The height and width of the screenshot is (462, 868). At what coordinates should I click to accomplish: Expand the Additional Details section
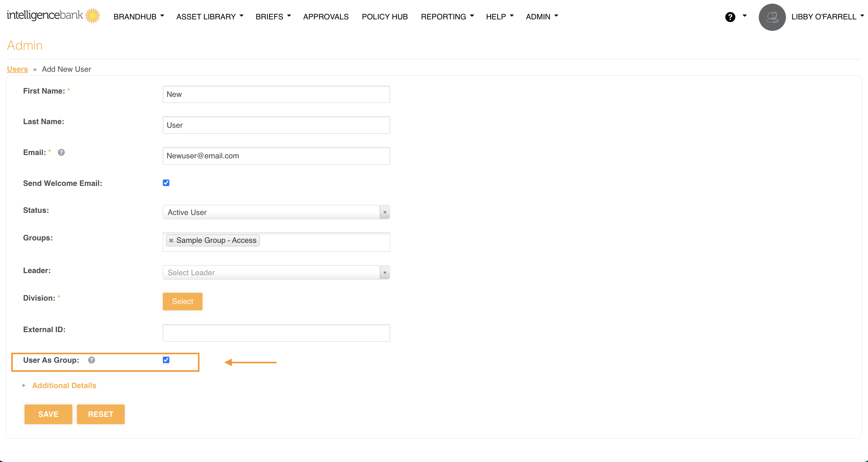click(64, 385)
